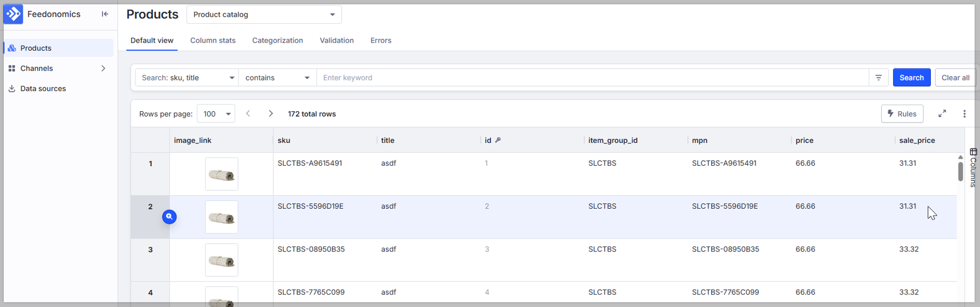Click the sale_price column header
Screen dimensions: 980x307
[x=917, y=140]
